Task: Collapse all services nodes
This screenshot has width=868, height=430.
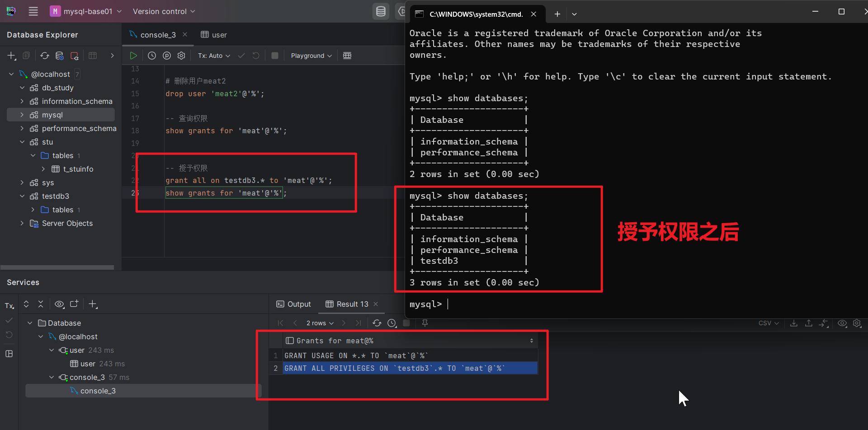Action: pos(41,304)
